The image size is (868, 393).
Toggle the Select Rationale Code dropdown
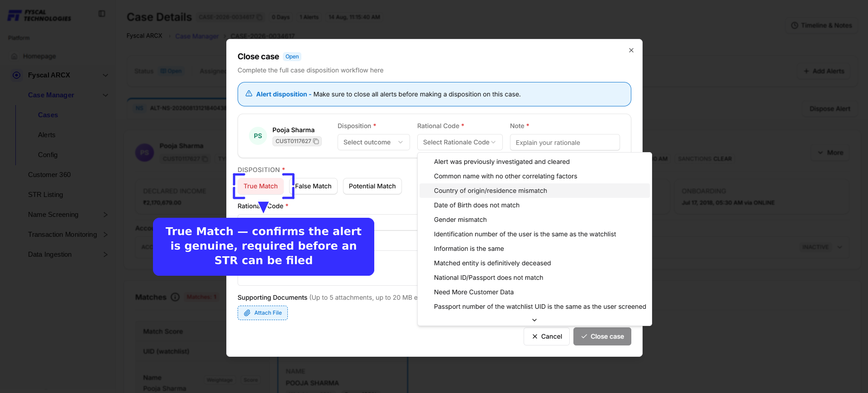pos(460,142)
